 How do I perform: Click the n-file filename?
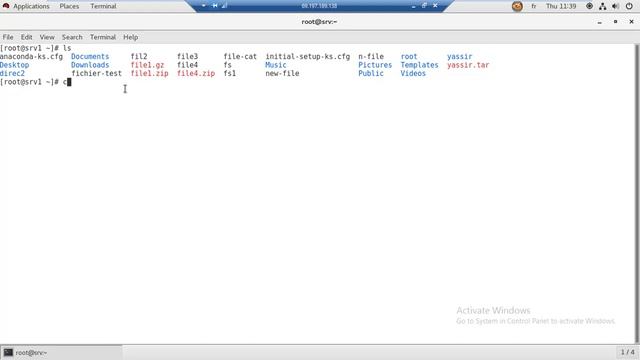coord(371,57)
